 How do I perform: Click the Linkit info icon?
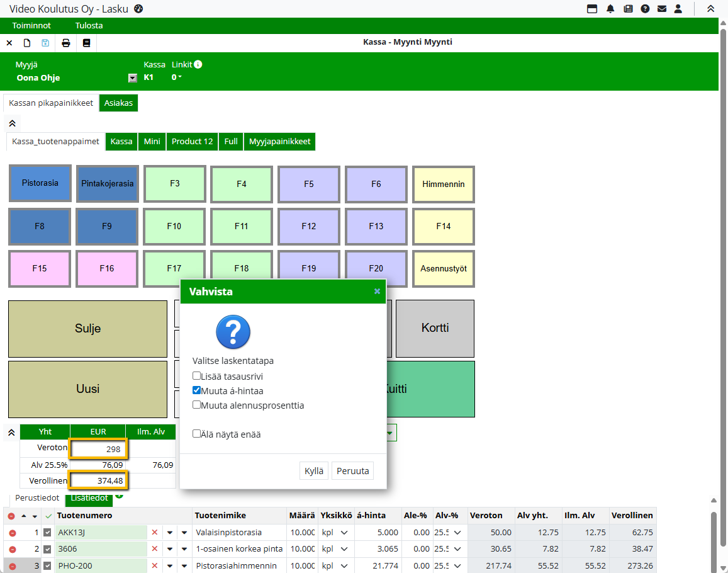(x=198, y=64)
